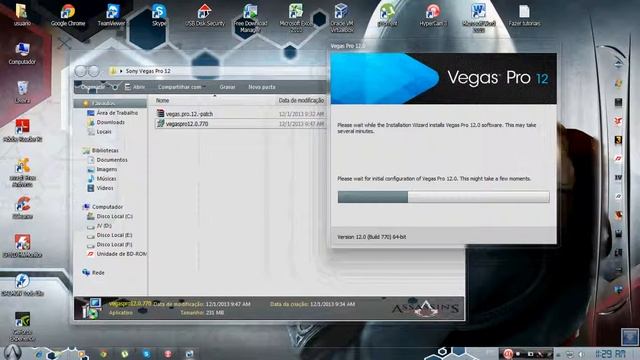
Task: Open JV (D:) drive
Action: [104, 225]
